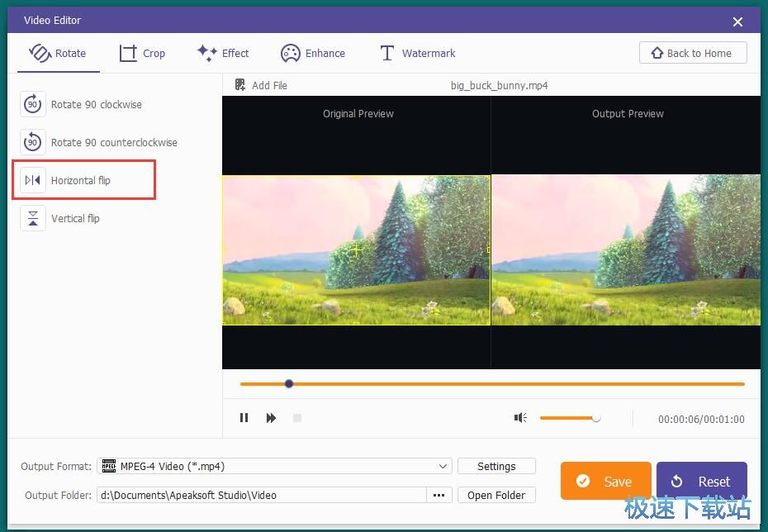Screen dimensions: 768x532
Task: Click the Rotate 90 clockwise label
Action: (x=97, y=104)
